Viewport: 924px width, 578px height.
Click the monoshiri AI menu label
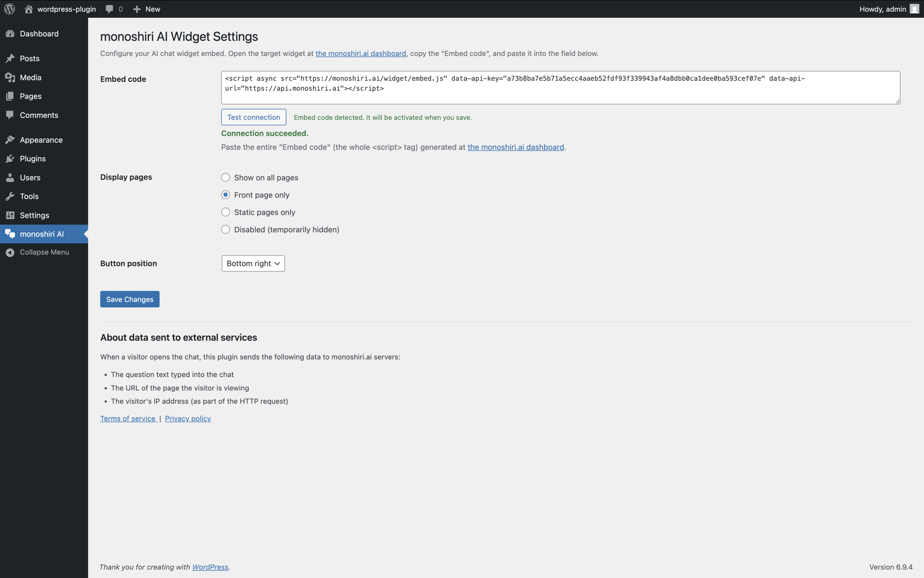(x=42, y=234)
